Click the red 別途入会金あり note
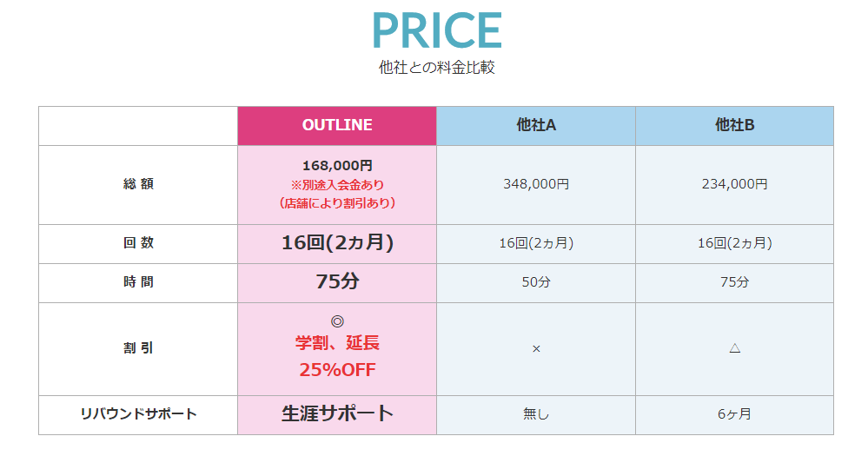Image resolution: width=868 pixels, height=456 pixels. click(337, 184)
